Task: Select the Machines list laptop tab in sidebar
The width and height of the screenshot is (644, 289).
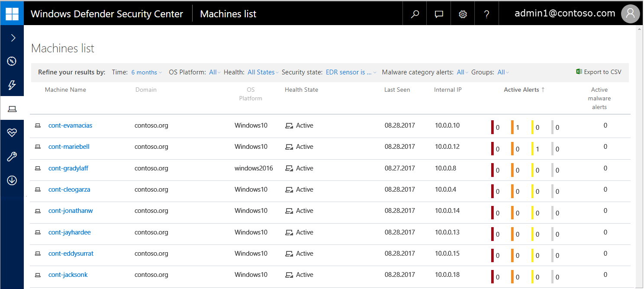Action: [12, 109]
